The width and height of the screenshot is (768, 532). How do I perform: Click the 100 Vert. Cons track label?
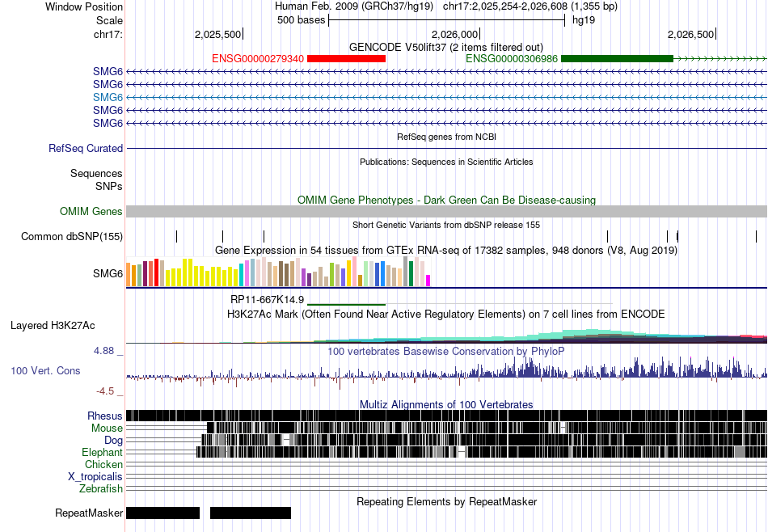45,371
